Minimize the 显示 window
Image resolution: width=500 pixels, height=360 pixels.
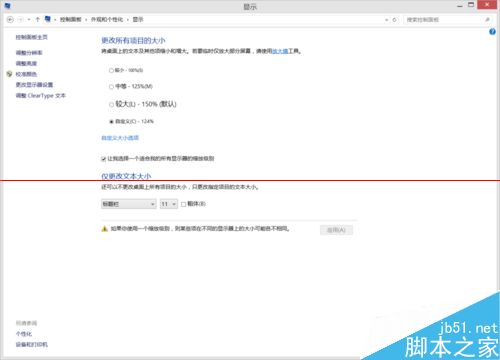(x=460, y=6)
